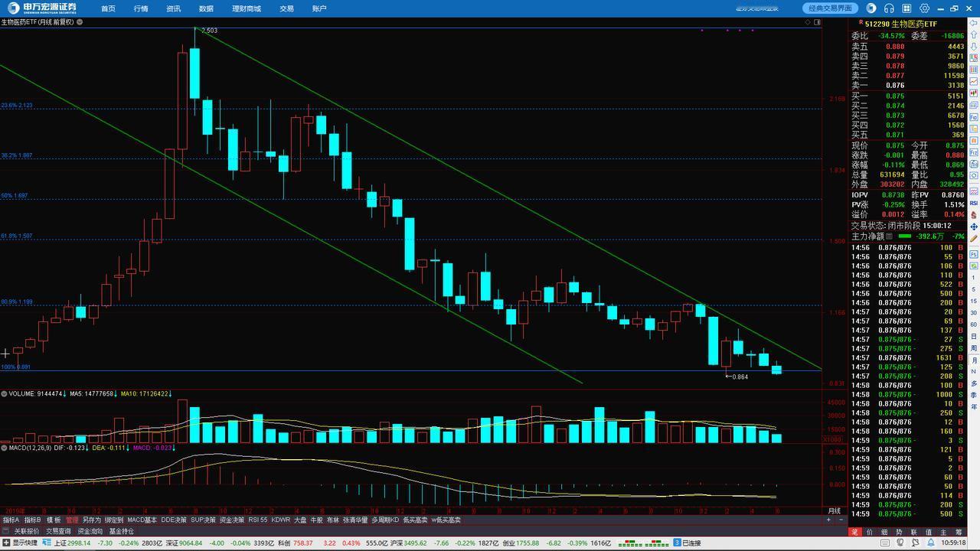The image size is (980, 551).
Task: Open the layout grid icon in title bar
Action: click(x=907, y=8)
